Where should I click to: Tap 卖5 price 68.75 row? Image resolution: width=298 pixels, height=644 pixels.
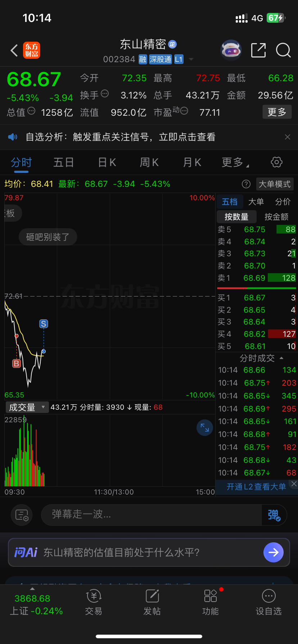pyautogui.click(x=256, y=229)
